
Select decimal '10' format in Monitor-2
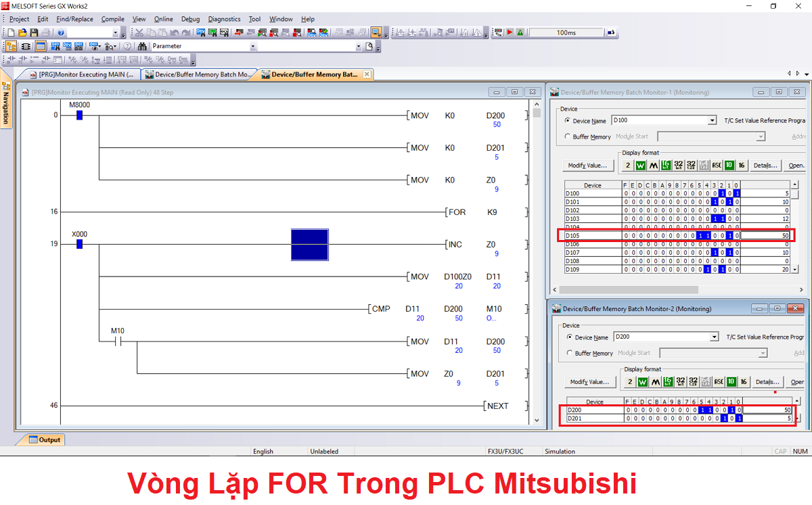[731, 381]
